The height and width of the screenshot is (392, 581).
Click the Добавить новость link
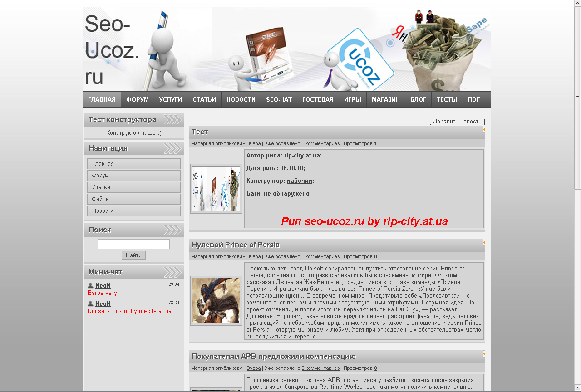[x=457, y=122]
